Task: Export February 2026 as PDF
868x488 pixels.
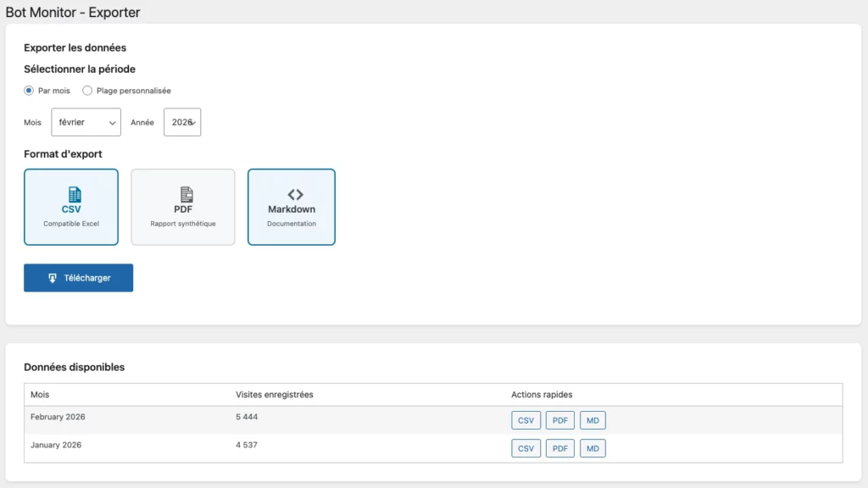Action: click(x=559, y=420)
